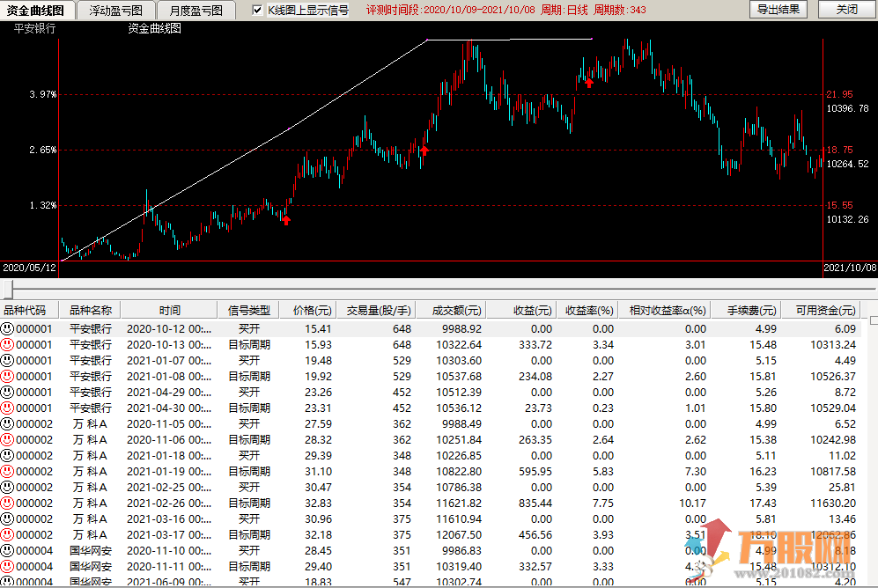
Task: Sort by the 信号类型 column header
Action: click(x=249, y=310)
